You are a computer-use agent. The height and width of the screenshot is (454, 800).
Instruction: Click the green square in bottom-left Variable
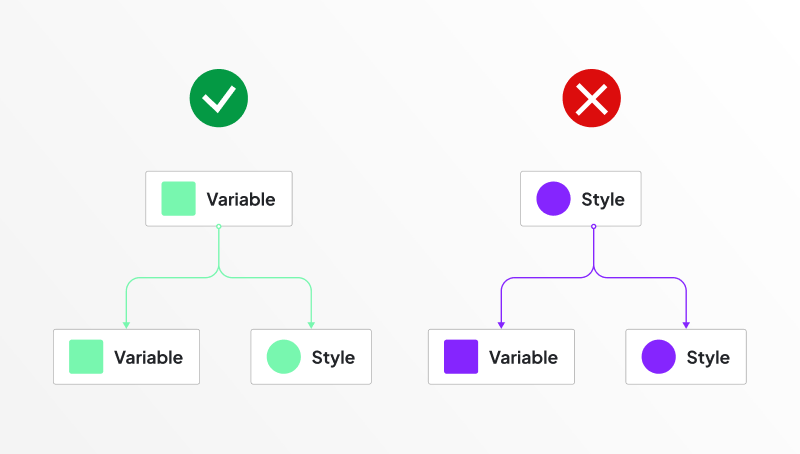click(x=86, y=357)
